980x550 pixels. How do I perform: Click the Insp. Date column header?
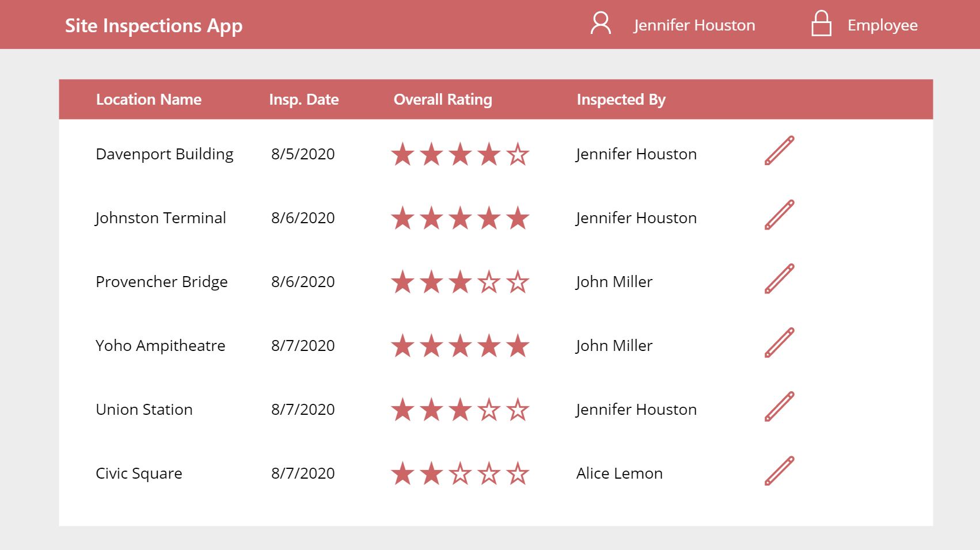click(303, 99)
